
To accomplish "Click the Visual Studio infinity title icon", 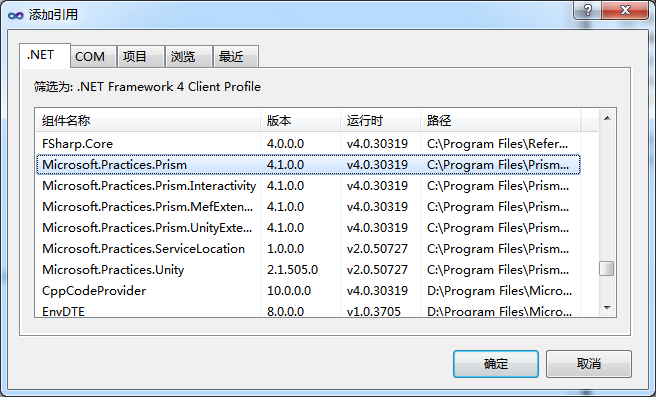I will click(x=15, y=15).
